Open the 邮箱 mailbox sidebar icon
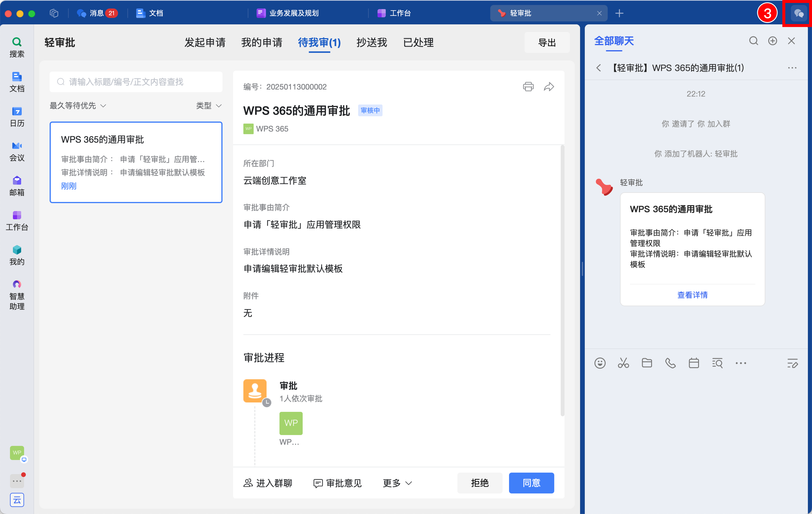Image resolution: width=812 pixels, height=514 pixels. [x=17, y=186]
